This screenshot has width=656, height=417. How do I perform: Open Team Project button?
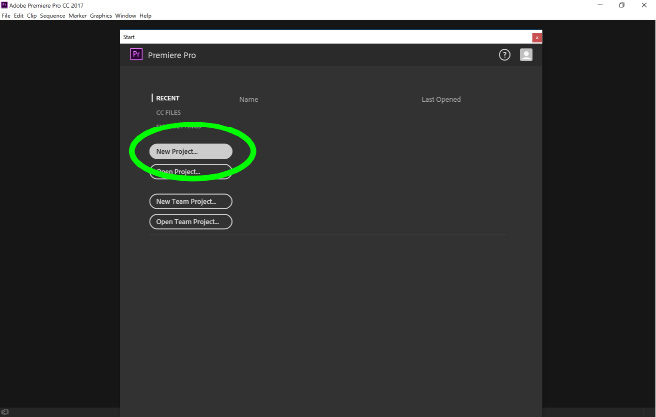pyautogui.click(x=191, y=222)
